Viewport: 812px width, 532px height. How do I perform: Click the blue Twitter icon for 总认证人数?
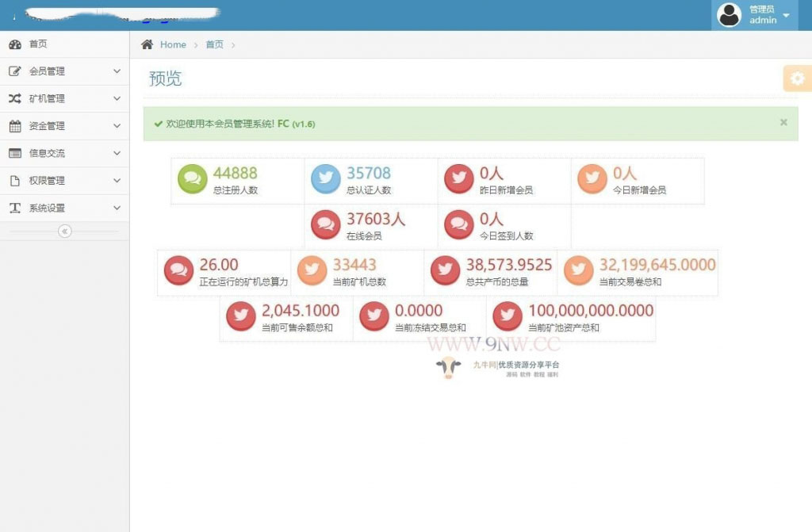point(326,178)
